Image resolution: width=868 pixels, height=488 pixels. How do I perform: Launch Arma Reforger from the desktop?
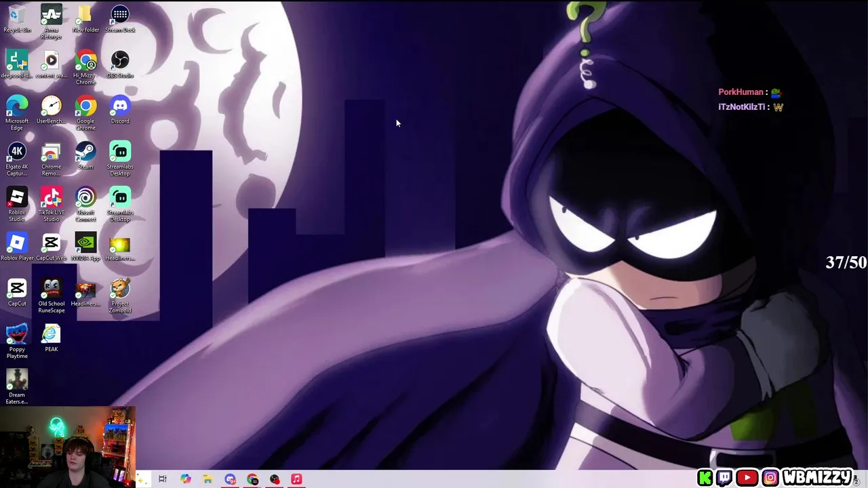tap(51, 22)
